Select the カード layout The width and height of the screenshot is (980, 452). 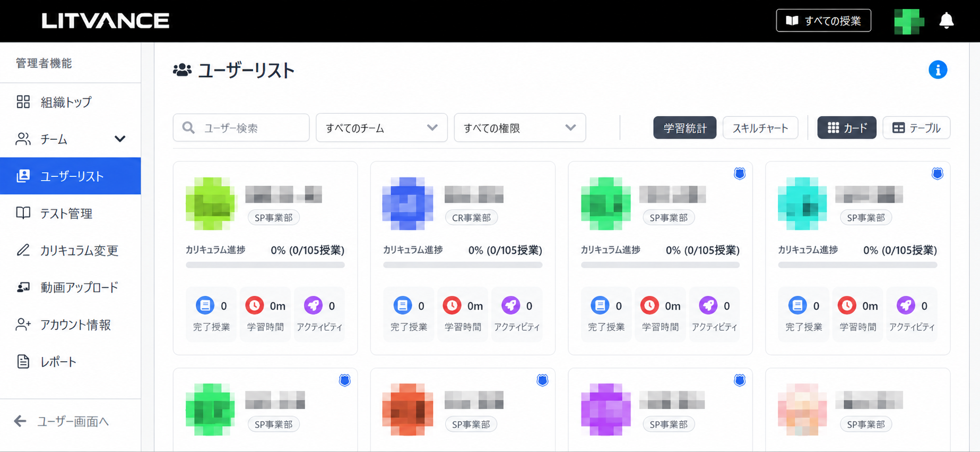point(847,127)
